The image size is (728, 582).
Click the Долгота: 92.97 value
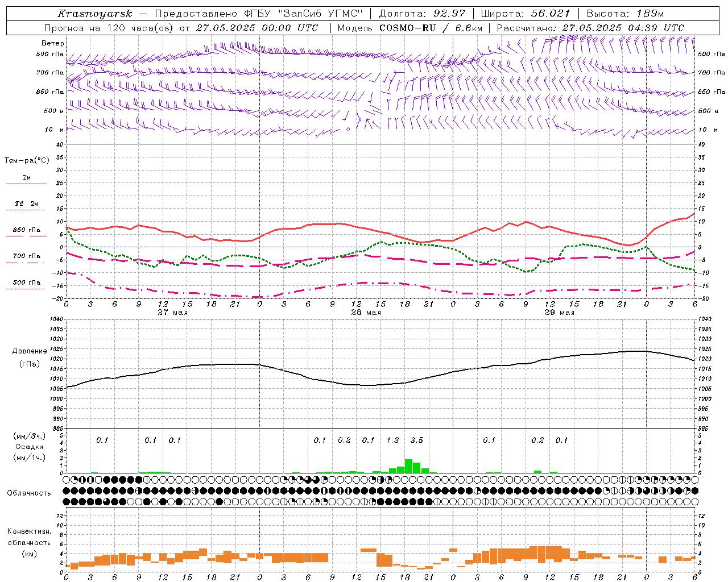(422, 14)
